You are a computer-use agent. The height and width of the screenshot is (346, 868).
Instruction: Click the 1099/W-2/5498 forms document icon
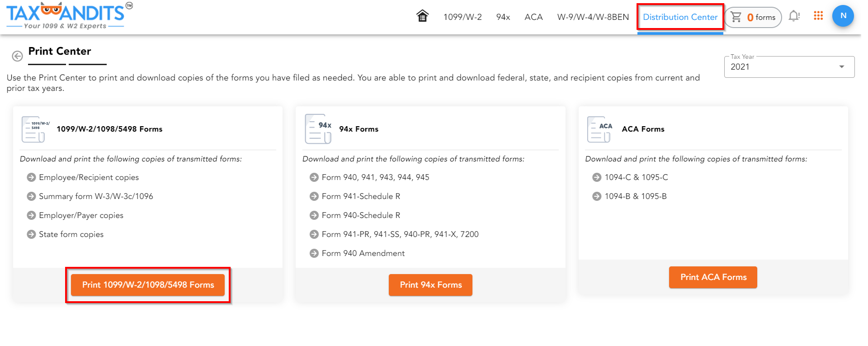pyautogui.click(x=35, y=129)
